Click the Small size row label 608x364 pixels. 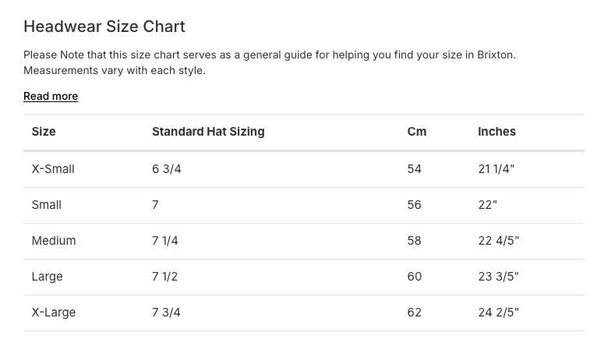47,205
